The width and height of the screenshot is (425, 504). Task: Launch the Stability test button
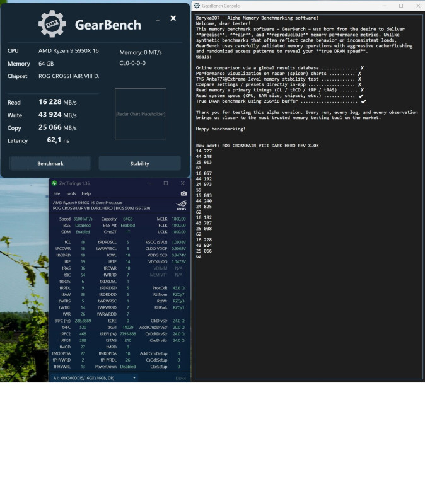139,163
